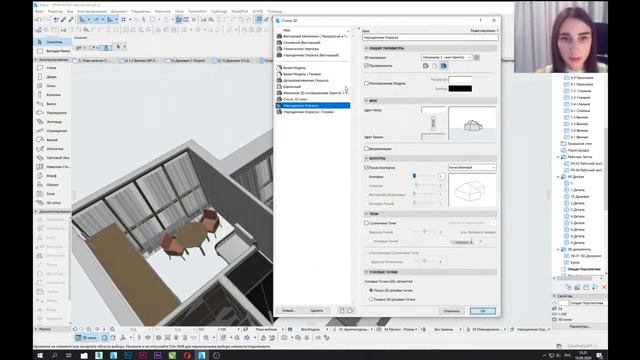640x360 pixels.
Task: Collapse the УЗЛОВЫЕ ТОЧКИ section
Action: point(366,272)
